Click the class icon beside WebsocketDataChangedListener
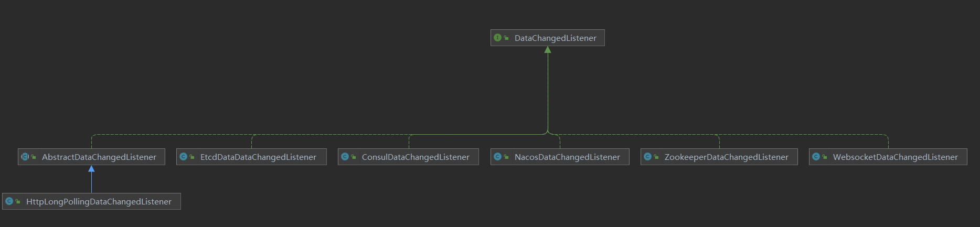Image resolution: width=980 pixels, height=227 pixels. pyautogui.click(x=816, y=157)
